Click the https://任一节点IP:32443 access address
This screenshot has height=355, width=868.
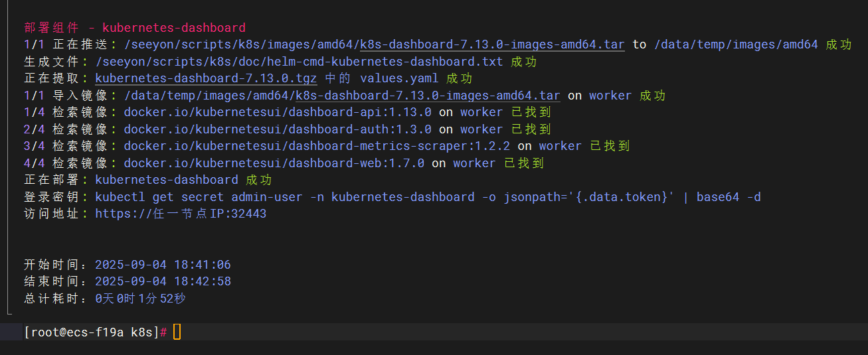(x=181, y=214)
